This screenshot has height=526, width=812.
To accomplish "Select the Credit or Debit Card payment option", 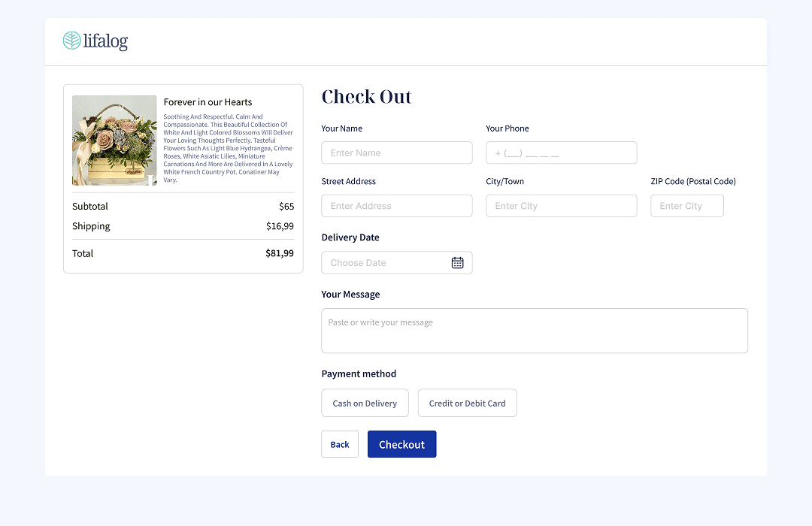I will coord(467,403).
